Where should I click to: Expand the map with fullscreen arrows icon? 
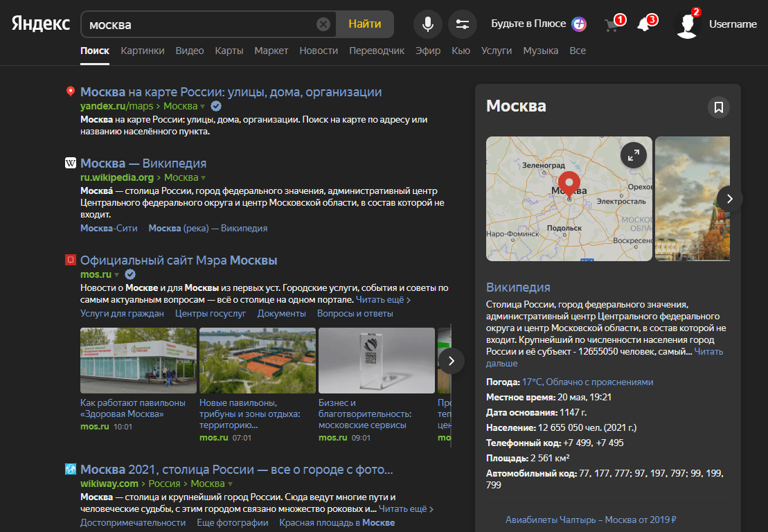pyautogui.click(x=634, y=155)
